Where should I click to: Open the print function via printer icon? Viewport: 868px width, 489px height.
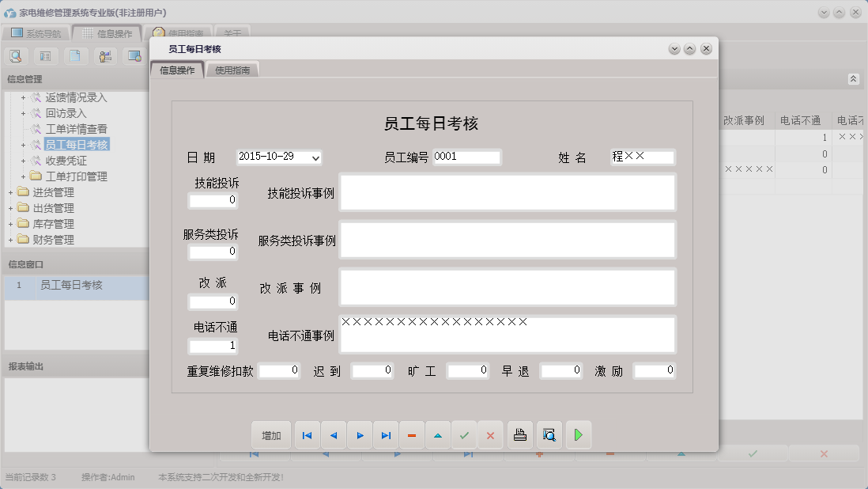pos(519,434)
